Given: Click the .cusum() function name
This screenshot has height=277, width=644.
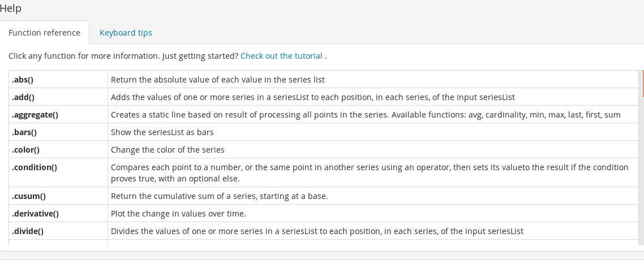Looking at the screenshot, I should (x=29, y=196).
